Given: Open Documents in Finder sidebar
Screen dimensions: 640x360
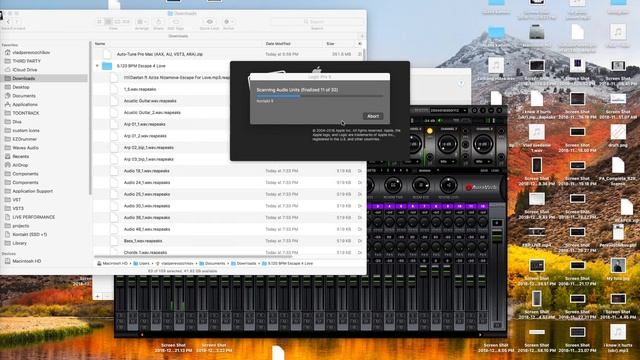Looking at the screenshot, I should [24, 96].
